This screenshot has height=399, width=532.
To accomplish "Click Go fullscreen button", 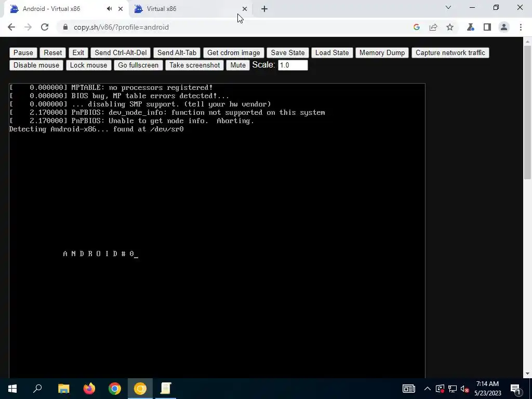I will coord(138,65).
